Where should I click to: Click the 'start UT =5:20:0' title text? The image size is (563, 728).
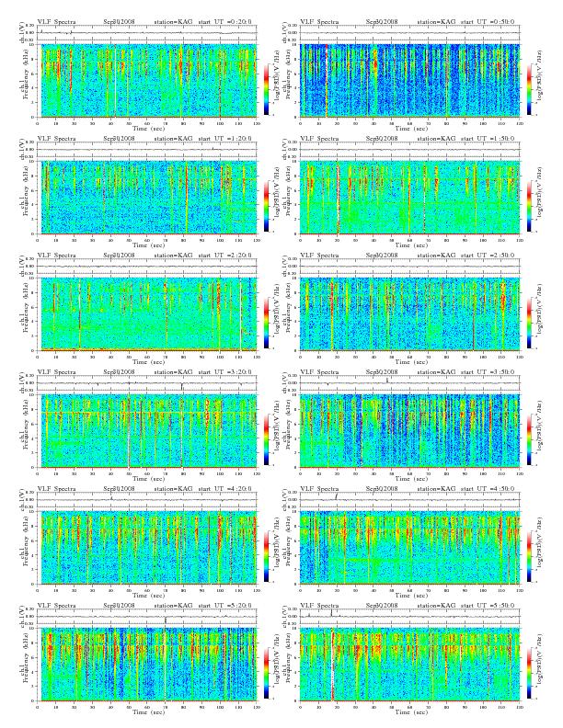click(225, 606)
